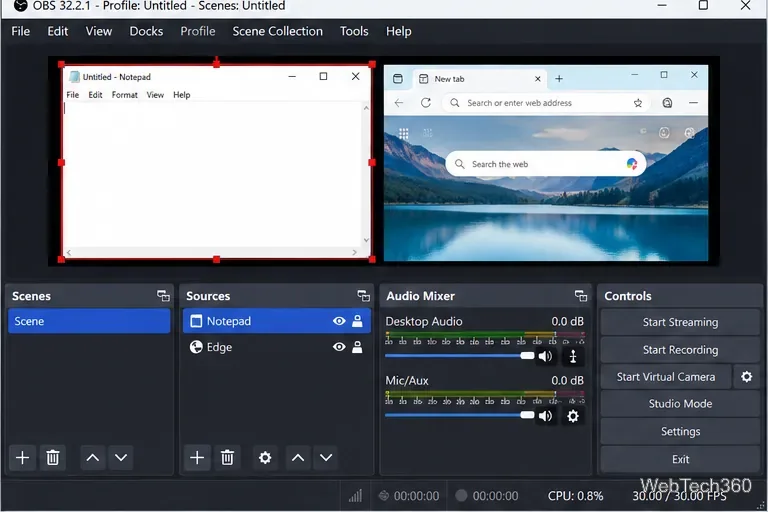Toggle lock on Notepad source

point(358,321)
